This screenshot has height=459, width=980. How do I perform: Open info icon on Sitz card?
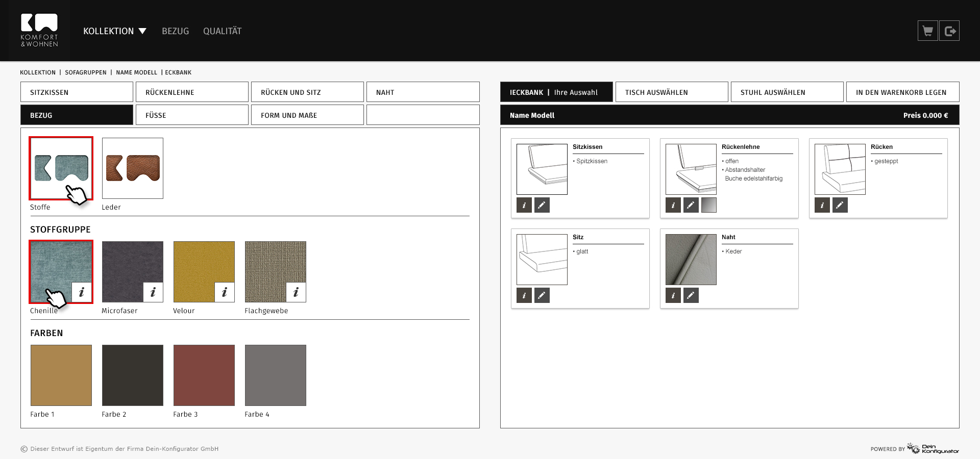[x=524, y=295]
